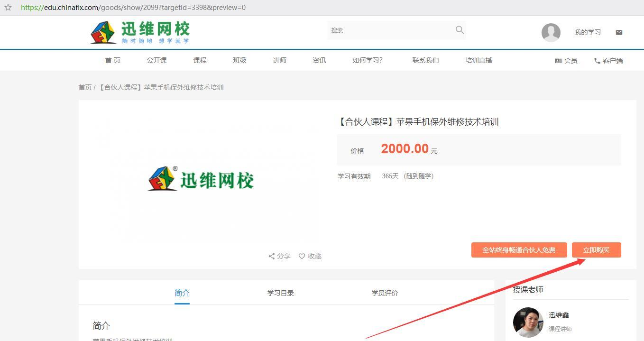This screenshot has height=341, width=644.
Task: Open 公开课 in the navigation menu
Action: [x=156, y=60]
